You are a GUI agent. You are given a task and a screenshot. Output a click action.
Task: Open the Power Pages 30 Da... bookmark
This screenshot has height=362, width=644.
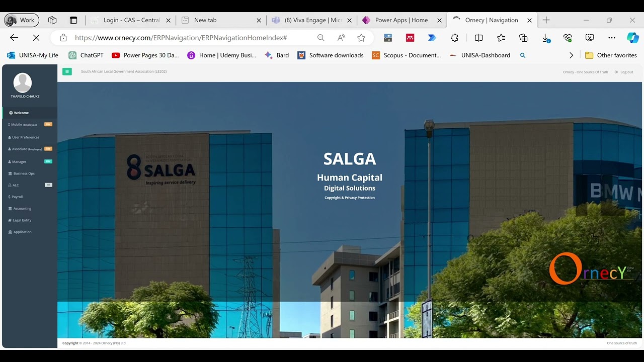pyautogui.click(x=145, y=55)
